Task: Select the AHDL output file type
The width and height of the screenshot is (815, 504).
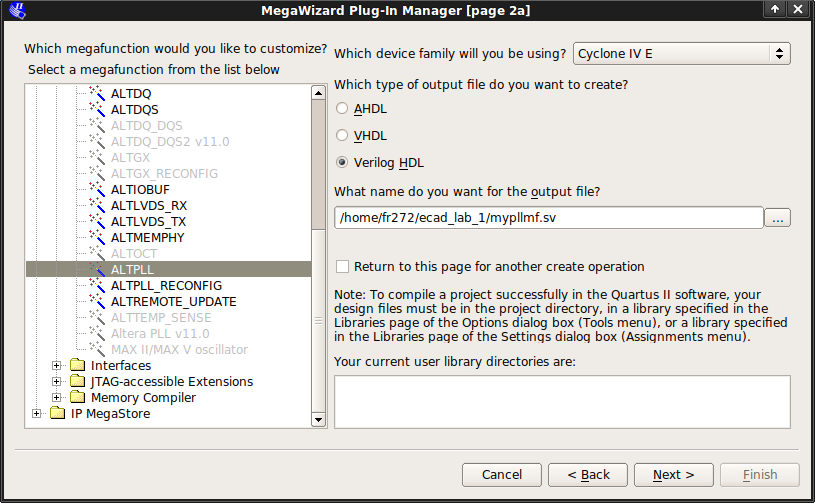Action: [343, 108]
